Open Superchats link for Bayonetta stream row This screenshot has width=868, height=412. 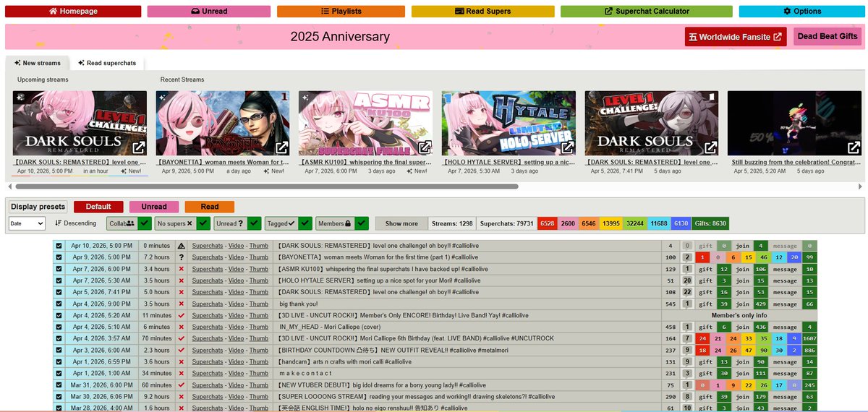(208, 257)
